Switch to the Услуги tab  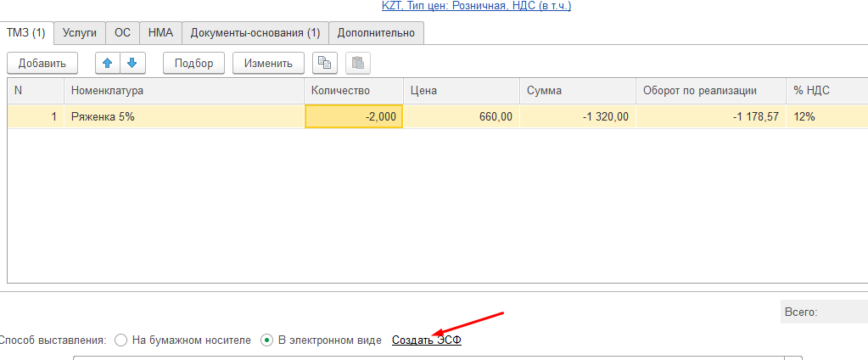click(x=80, y=32)
